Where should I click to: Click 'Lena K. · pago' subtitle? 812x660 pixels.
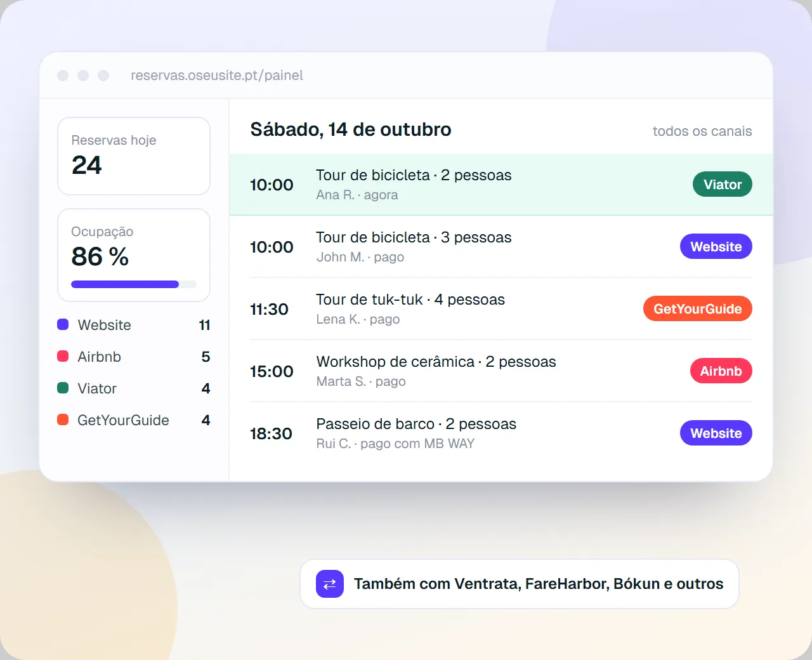pyautogui.click(x=358, y=319)
